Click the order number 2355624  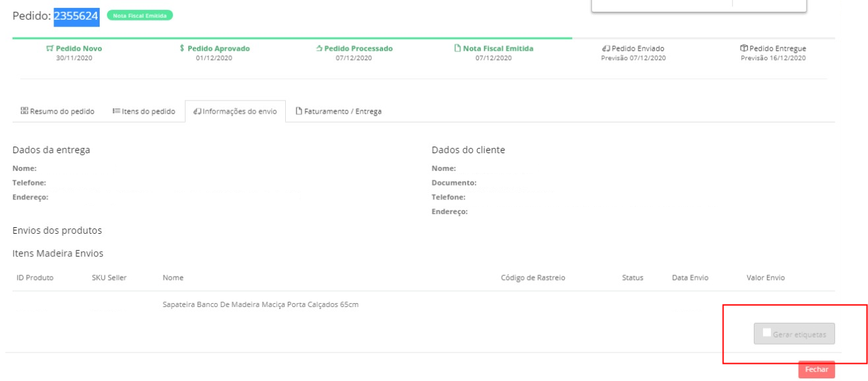point(76,16)
